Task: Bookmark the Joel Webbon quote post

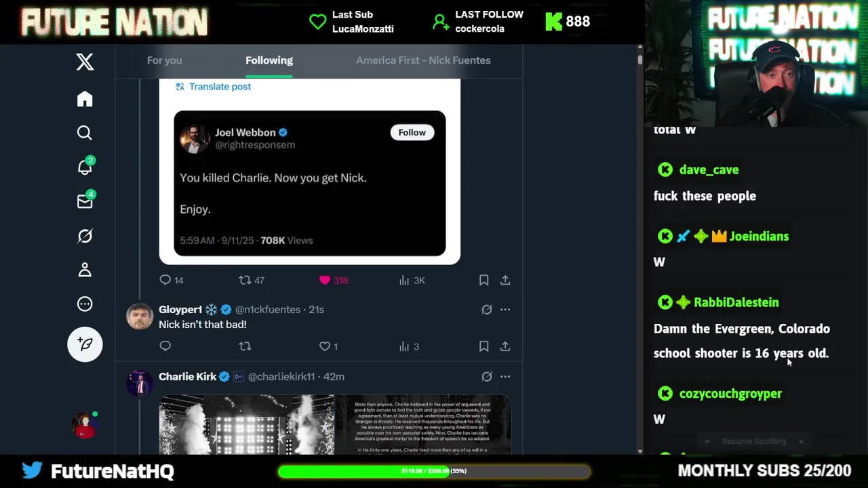Action: coord(484,280)
